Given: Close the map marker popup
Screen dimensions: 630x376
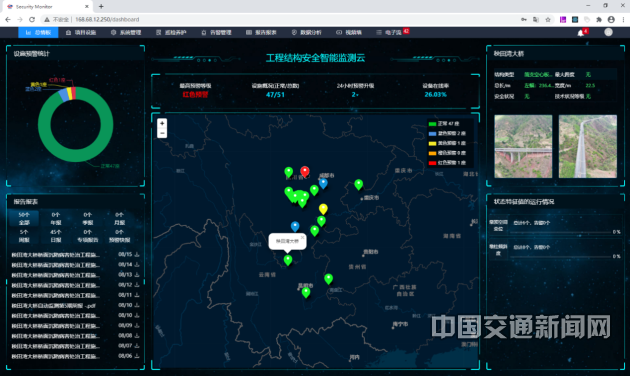Looking at the screenshot, I should [303, 237].
